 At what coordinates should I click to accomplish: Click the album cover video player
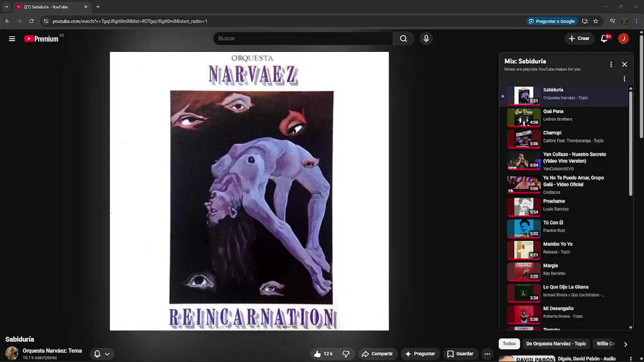point(249,191)
